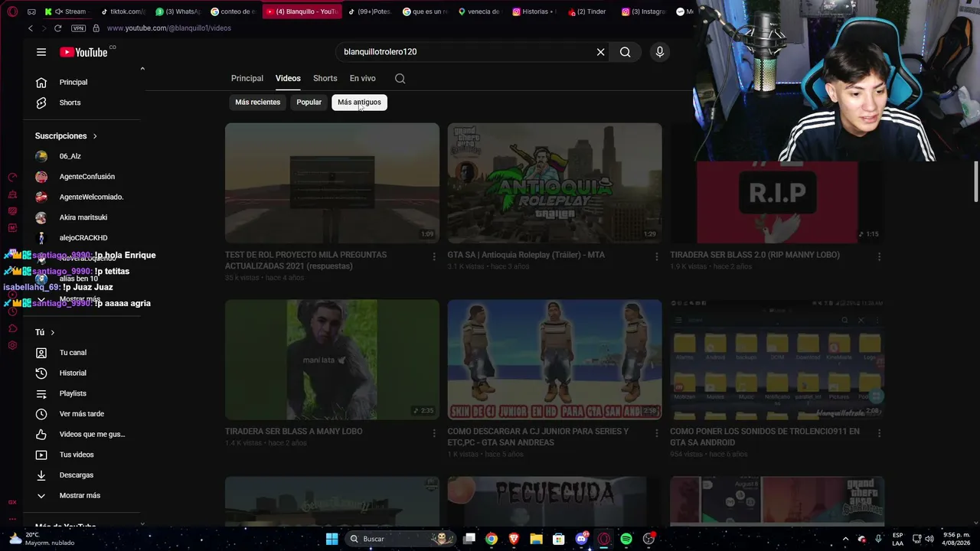
Task: Start voice search with the microphone
Action: coord(660,52)
